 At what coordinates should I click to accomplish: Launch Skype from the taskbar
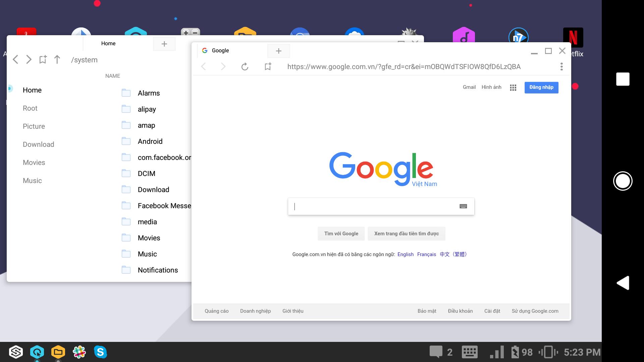click(x=100, y=352)
